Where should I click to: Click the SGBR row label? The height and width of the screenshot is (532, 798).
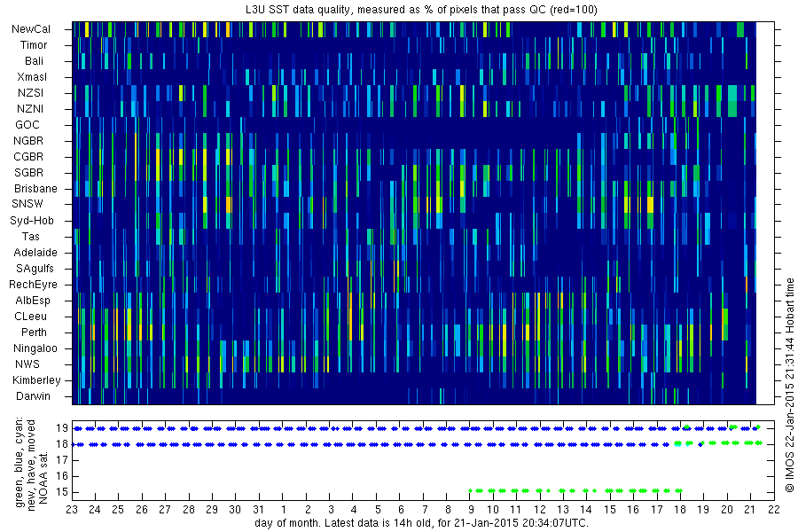tap(28, 173)
